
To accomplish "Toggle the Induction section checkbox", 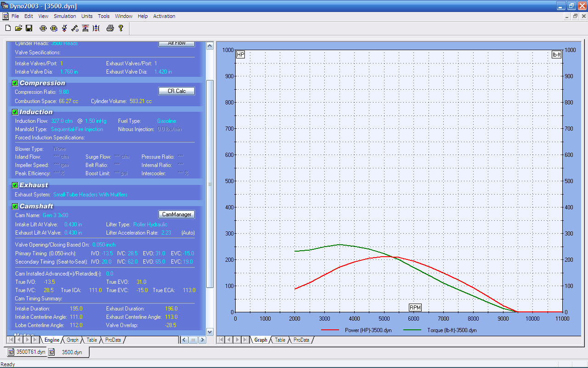I will 15,112.
